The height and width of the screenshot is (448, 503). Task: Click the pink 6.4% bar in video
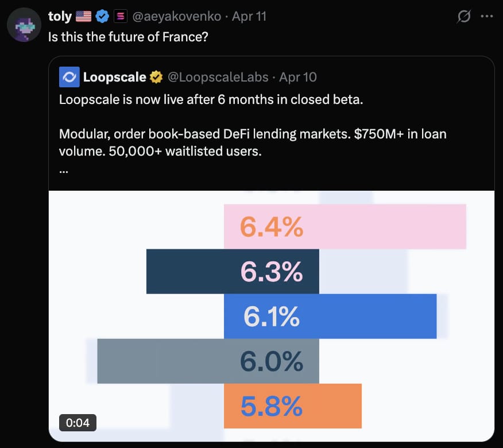pyautogui.click(x=345, y=226)
